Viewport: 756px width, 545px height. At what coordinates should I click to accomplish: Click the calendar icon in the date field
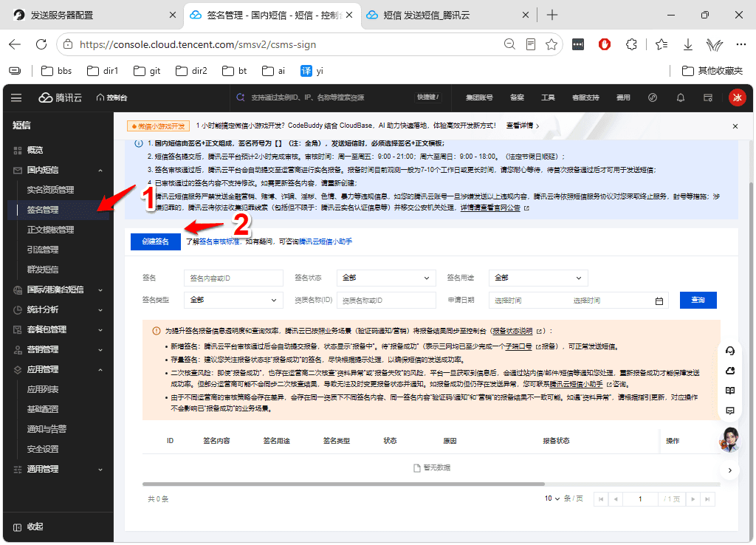click(659, 301)
